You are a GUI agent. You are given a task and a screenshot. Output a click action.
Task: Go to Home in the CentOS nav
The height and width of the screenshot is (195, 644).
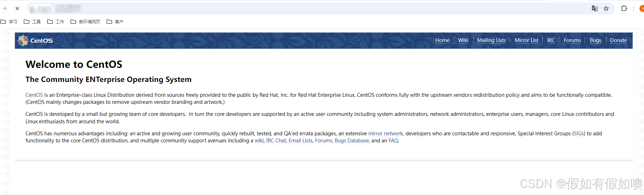(x=442, y=40)
